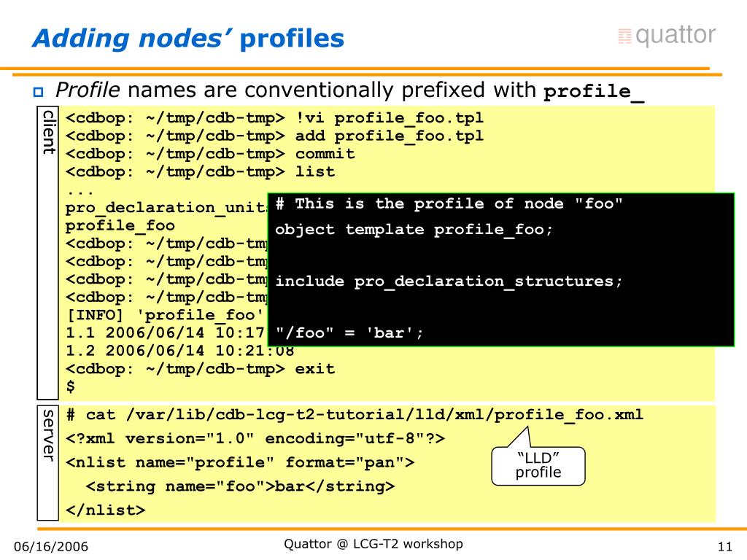Select the vertical 'client' label box

coord(47,253)
